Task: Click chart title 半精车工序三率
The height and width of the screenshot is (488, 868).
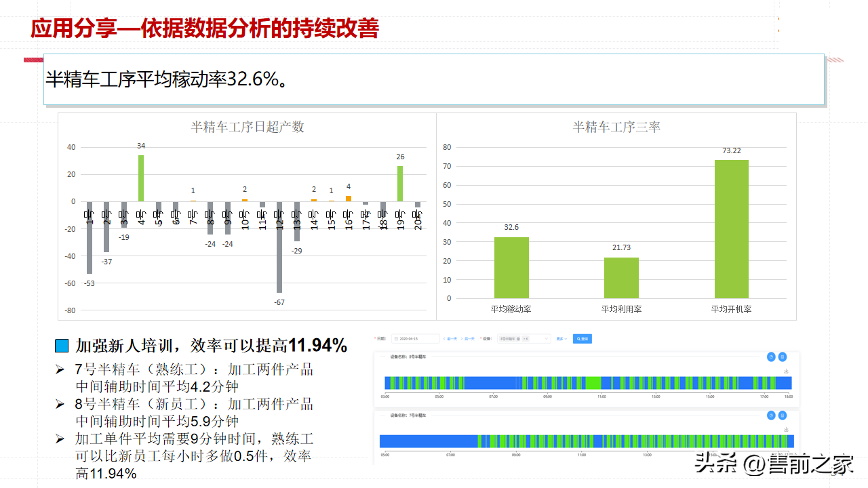Action: pyautogui.click(x=616, y=127)
